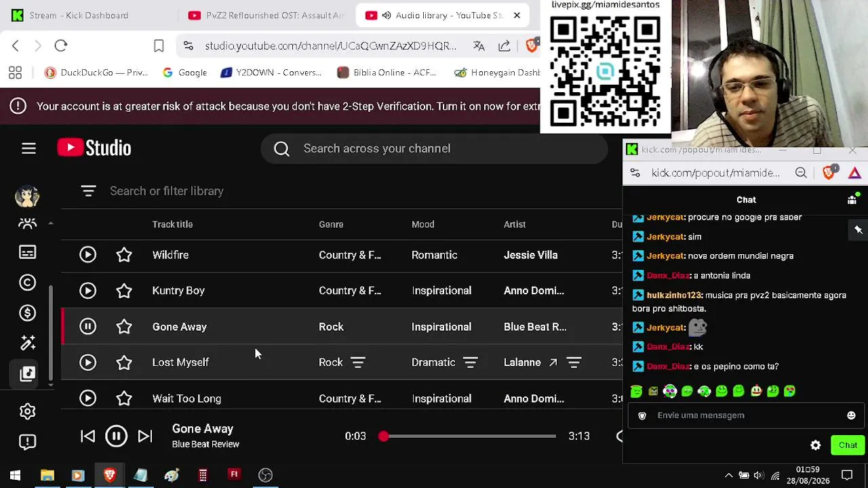
Task: Open Send feedback in Studio sidebar
Action: click(x=27, y=442)
